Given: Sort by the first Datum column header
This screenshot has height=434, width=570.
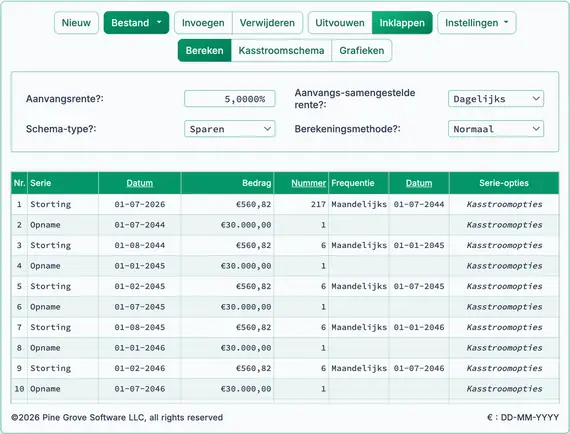Looking at the screenshot, I should click(140, 183).
